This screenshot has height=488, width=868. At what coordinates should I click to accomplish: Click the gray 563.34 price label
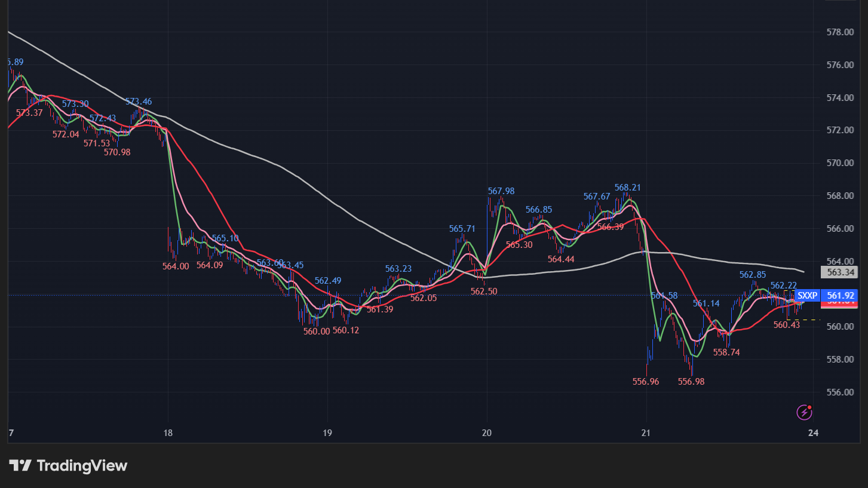839,272
